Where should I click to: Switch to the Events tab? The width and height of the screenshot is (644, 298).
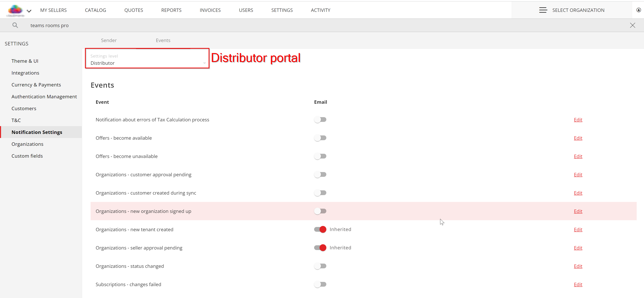point(163,41)
